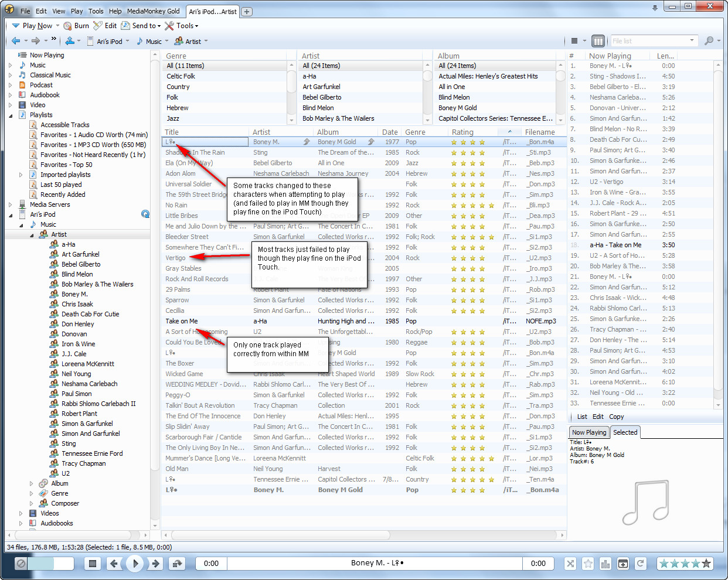Expand the Imported playlists tree node
This screenshot has width=728, height=580.
click(x=21, y=175)
